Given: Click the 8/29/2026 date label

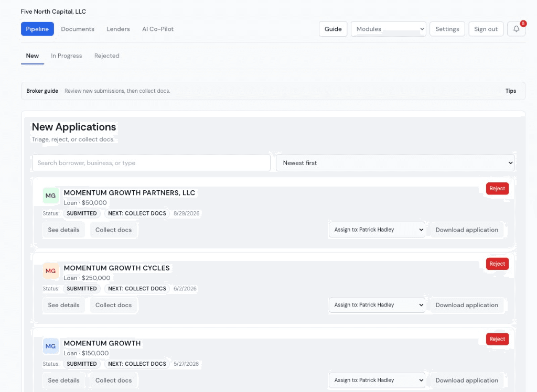Looking at the screenshot, I should [186, 213].
